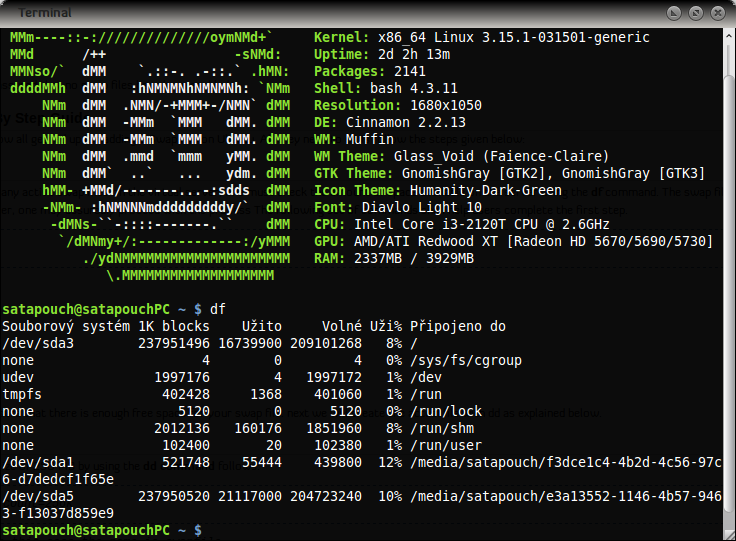Click the /sys/fs/cgroup mount point

(466, 360)
